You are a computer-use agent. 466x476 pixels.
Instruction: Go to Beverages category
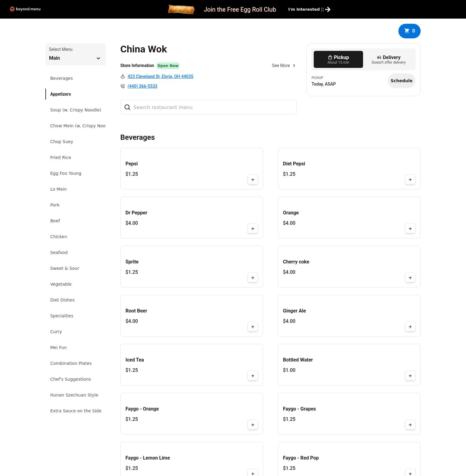(62, 78)
